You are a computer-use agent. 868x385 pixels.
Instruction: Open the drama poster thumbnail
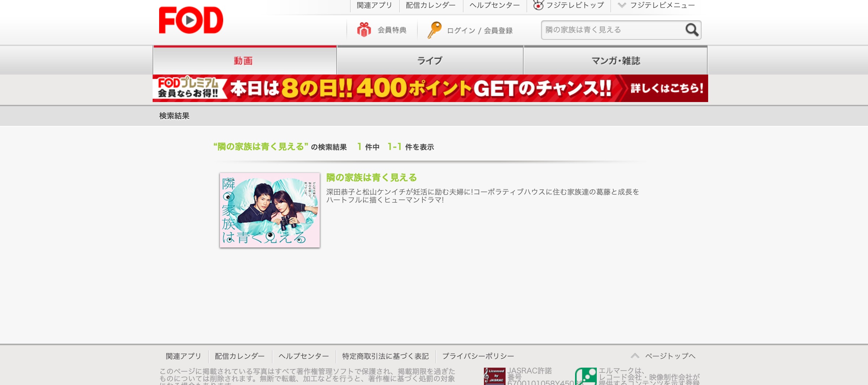coord(270,210)
